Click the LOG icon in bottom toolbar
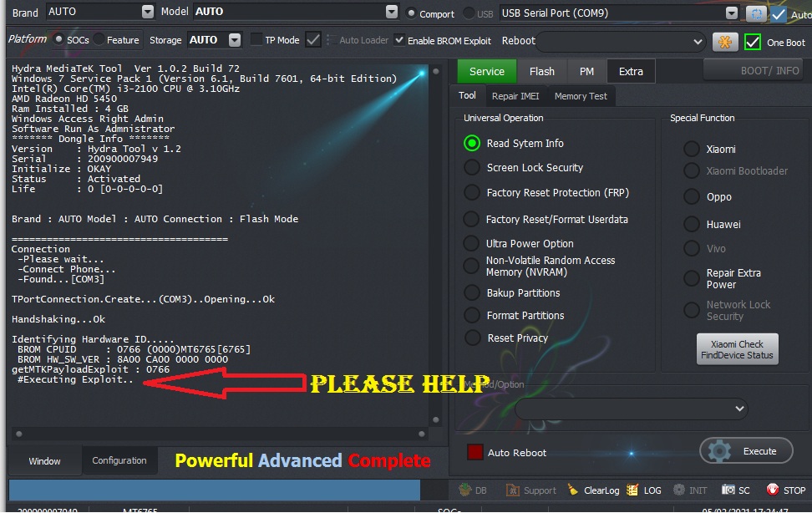 [x=632, y=490]
